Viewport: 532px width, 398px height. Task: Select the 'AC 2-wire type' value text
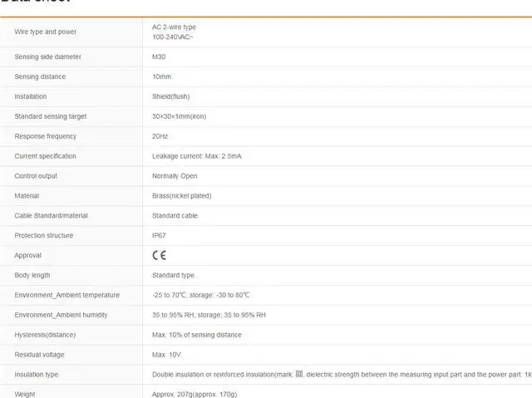coord(174,27)
